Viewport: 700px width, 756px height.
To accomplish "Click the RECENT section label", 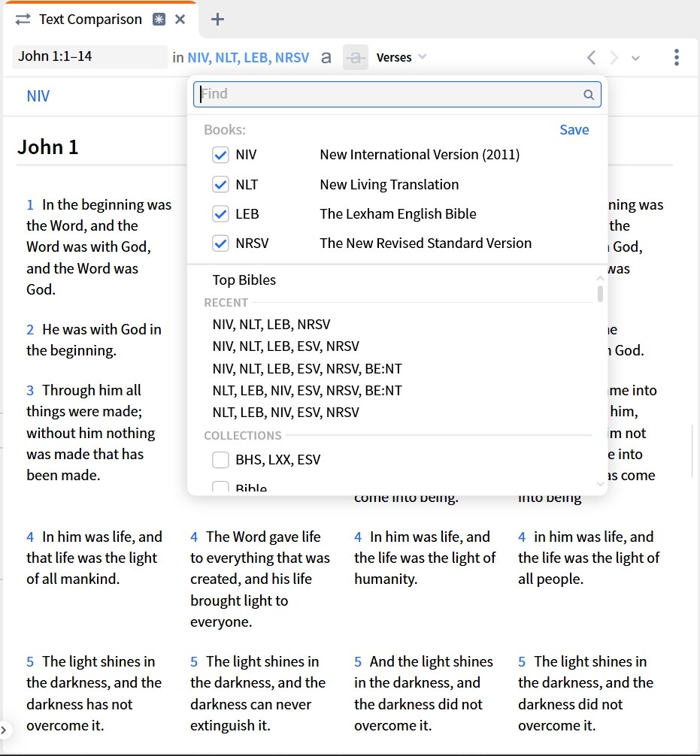I will pos(226,303).
